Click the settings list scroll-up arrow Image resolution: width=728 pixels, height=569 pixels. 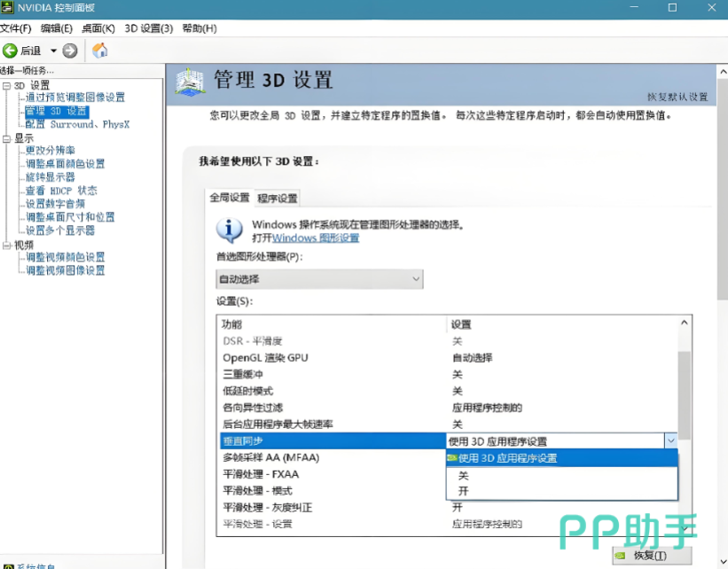point(684,323)
